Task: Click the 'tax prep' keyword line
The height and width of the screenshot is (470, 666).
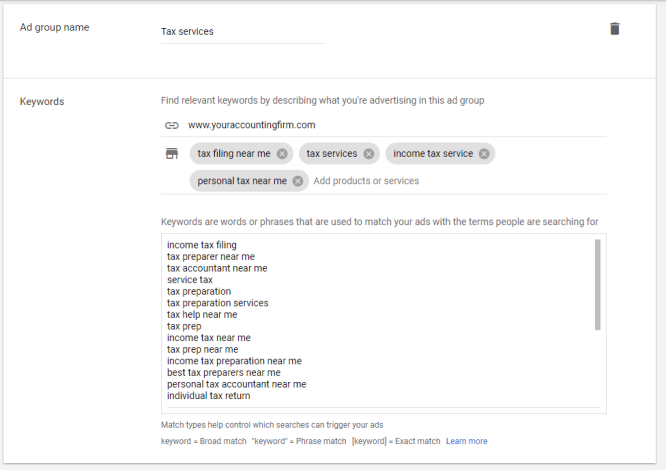Action: tap(186, 326)
